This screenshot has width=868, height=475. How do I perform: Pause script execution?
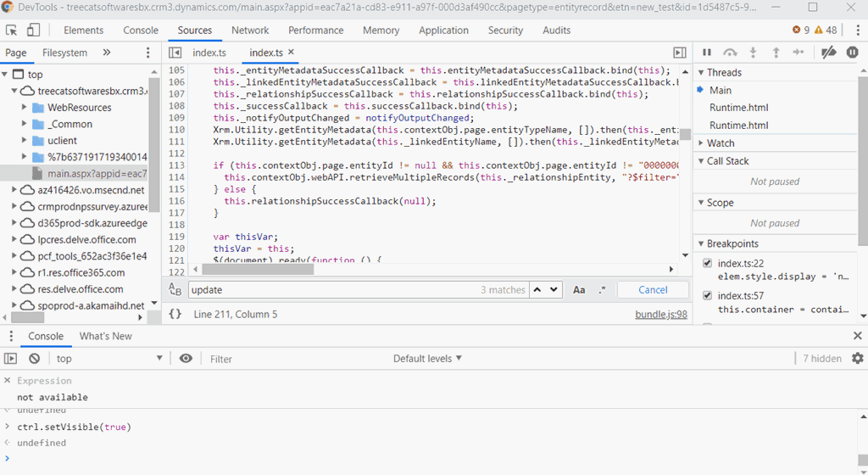click(707, 52)
